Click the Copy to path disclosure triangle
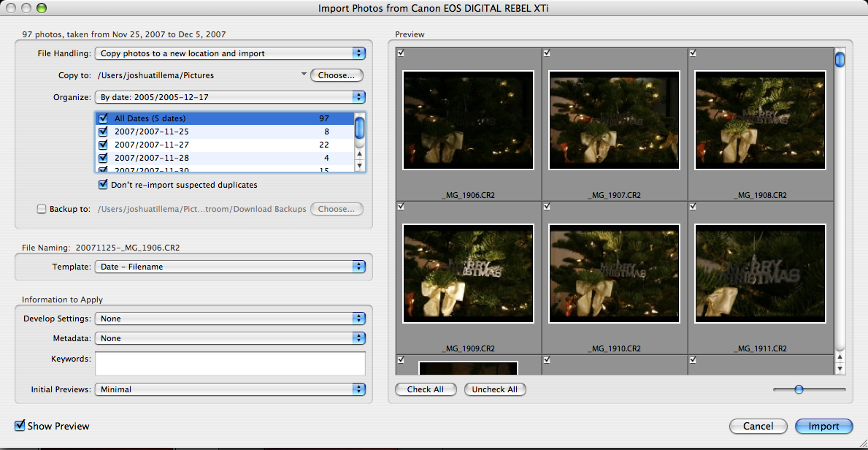The height and width of the screenshot is (450, 868). pyautogui.click(x=304, y=74)
